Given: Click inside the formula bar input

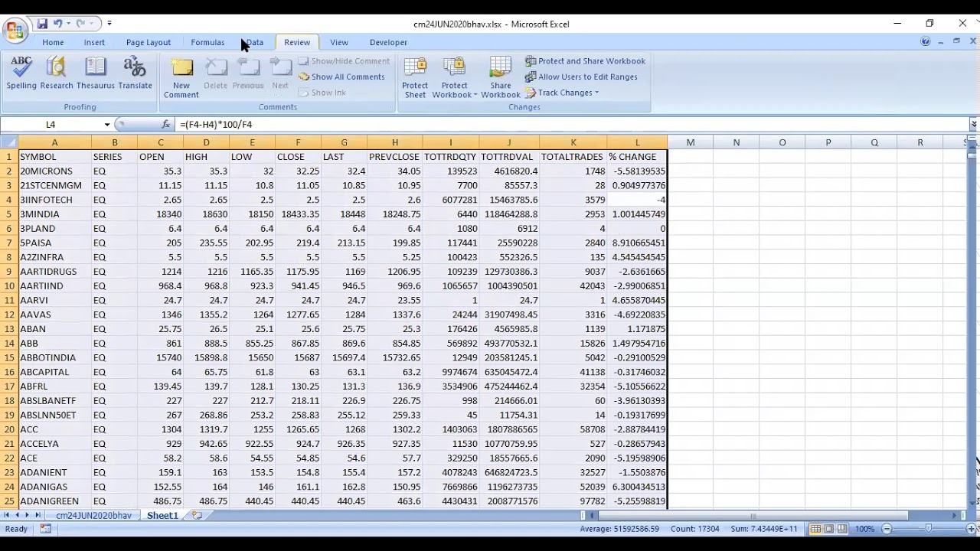Looking at the screenshot, I should (x=570, y=124).
